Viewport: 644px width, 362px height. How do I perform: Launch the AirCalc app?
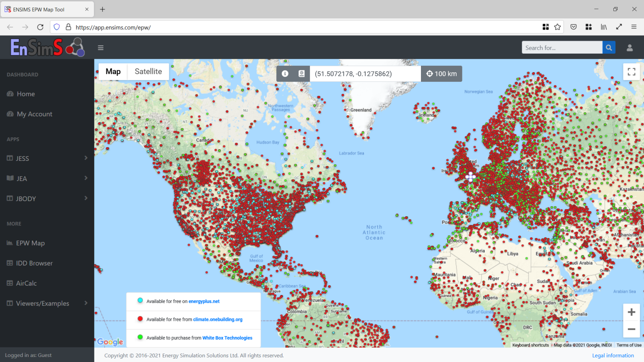pos(26,283)
